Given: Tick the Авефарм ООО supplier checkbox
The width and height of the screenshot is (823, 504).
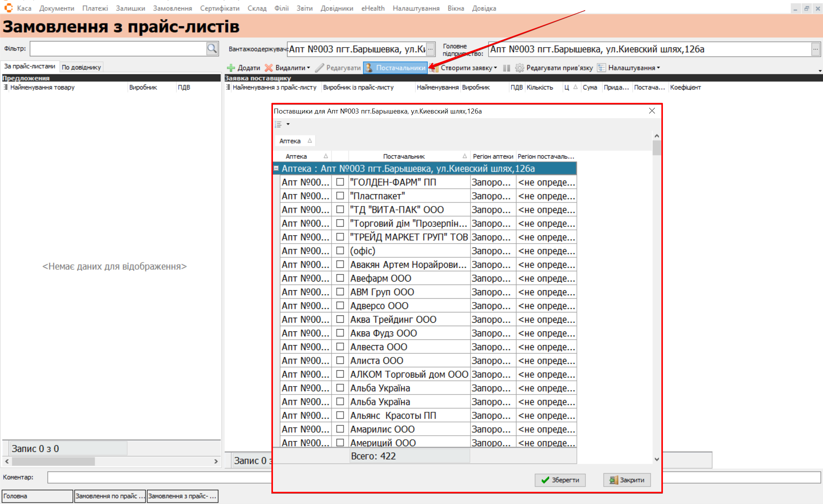Looking at the screenshot, I should [x=340, y=278].
